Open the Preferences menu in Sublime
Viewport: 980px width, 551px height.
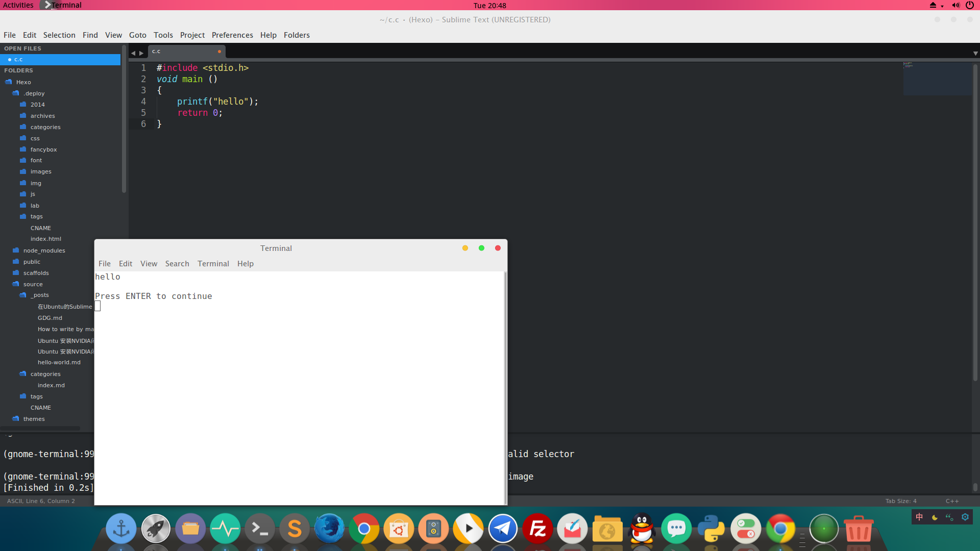point(232,35)
